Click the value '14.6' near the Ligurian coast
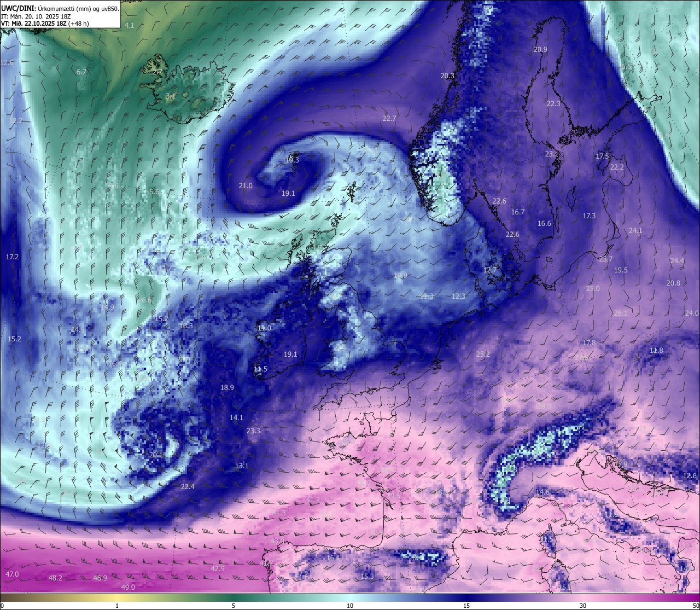The width and height of the screenshot is (700, 610). [x=542, y=492]
